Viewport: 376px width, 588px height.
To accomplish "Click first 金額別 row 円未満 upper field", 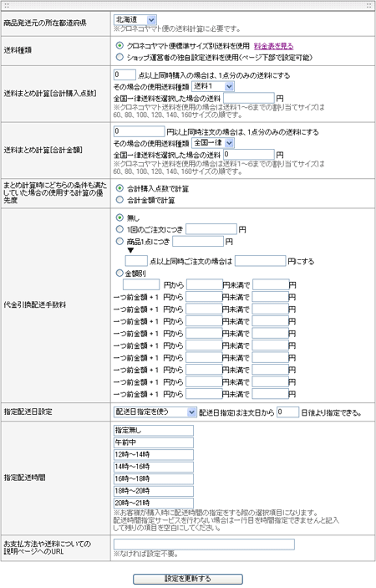I will 205,284.
